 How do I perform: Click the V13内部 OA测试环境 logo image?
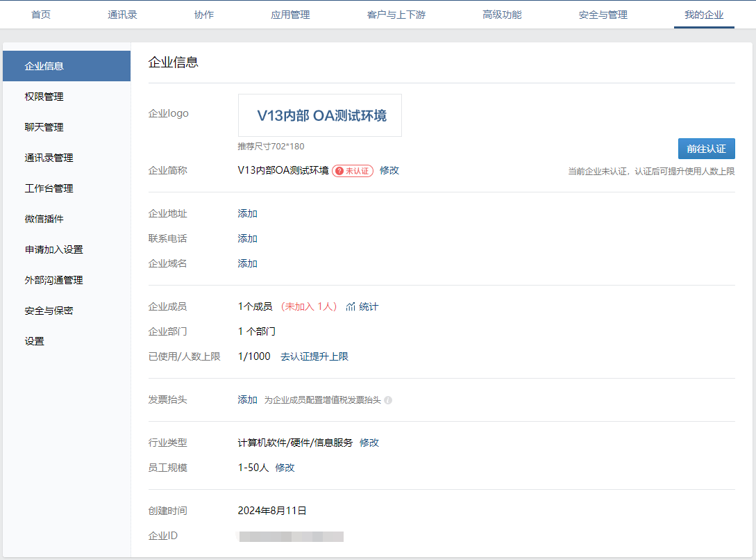(x=319, y=115)
